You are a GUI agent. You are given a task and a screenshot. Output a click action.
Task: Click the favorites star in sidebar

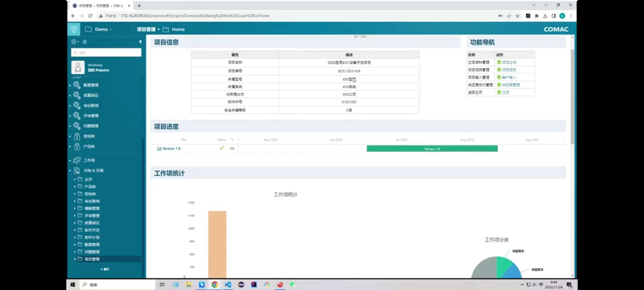tap(85, 42)
